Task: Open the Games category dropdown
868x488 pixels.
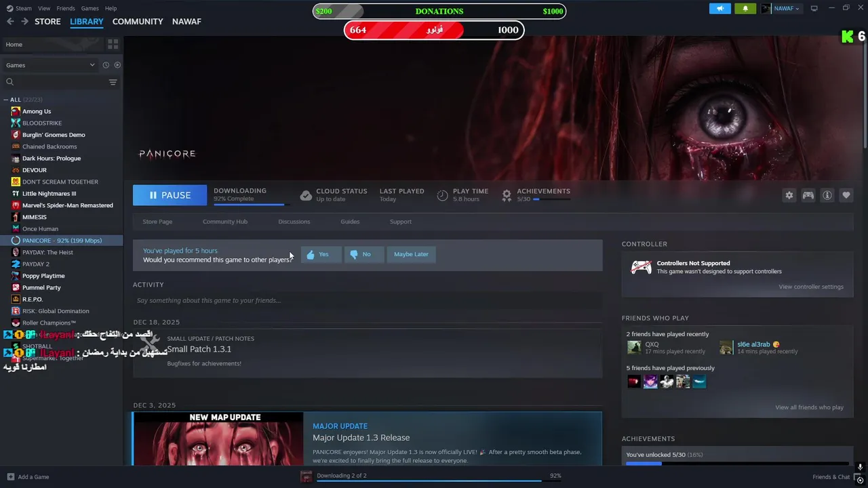Action: coord(50,65)
